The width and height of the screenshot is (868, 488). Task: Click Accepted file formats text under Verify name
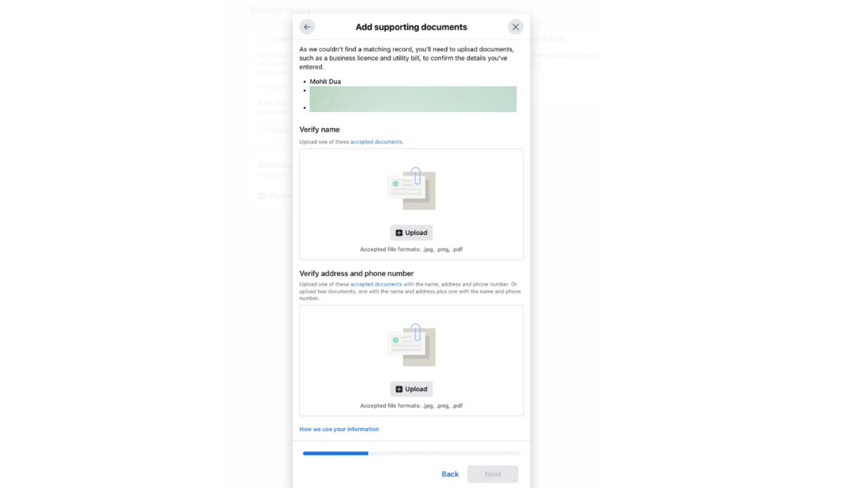411,249
